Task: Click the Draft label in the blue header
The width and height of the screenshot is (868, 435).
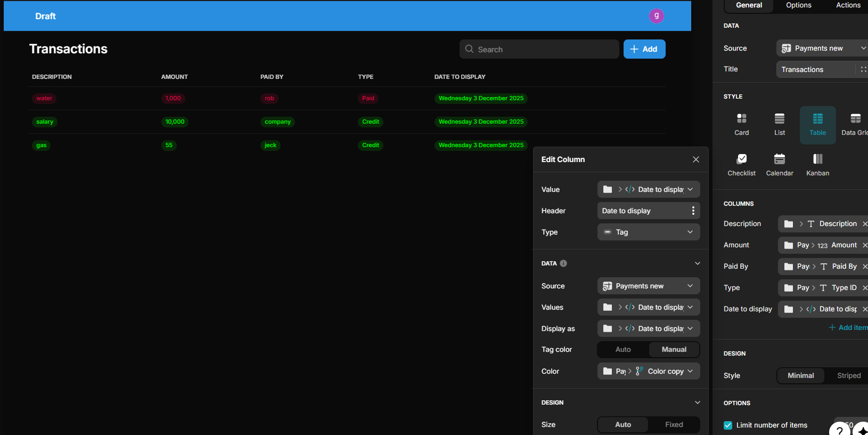Action: pos(45,16)
